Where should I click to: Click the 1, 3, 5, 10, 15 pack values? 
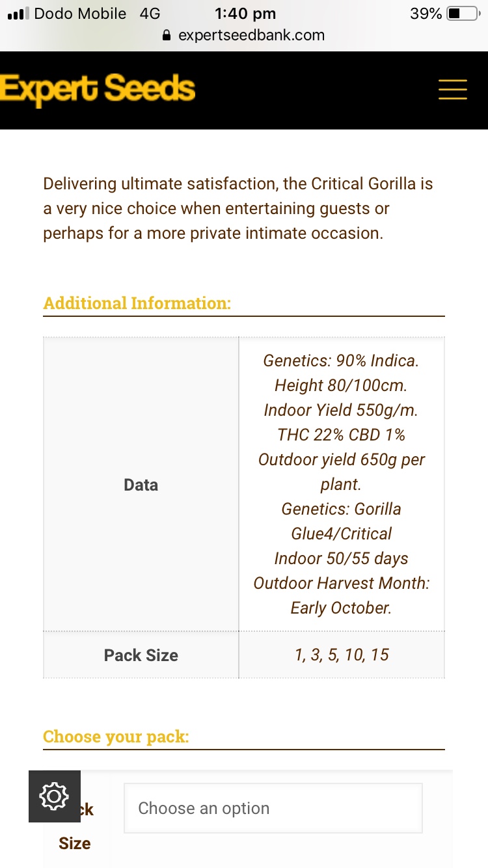click(x=342, y=655)
